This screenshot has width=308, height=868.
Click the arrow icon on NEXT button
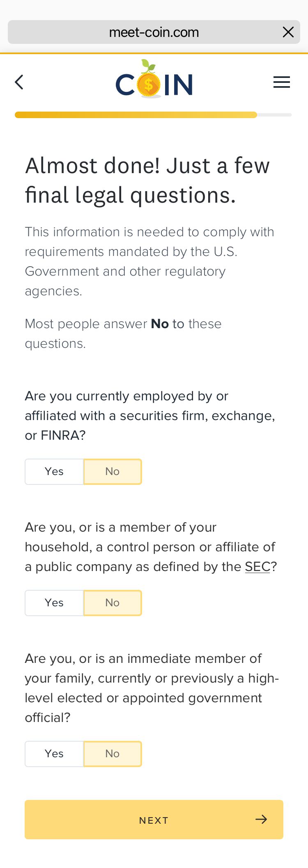261,820
